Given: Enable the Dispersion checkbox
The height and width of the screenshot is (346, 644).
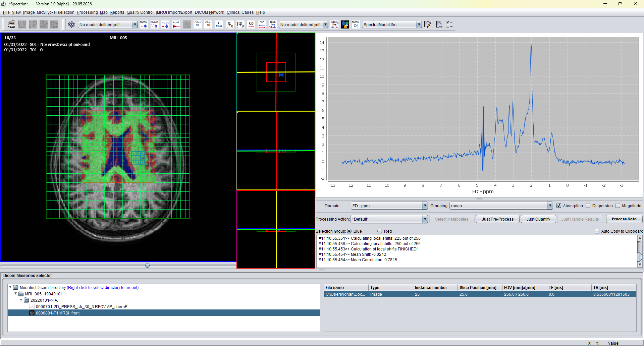Looking at the screenshot, I should (588, 206).
